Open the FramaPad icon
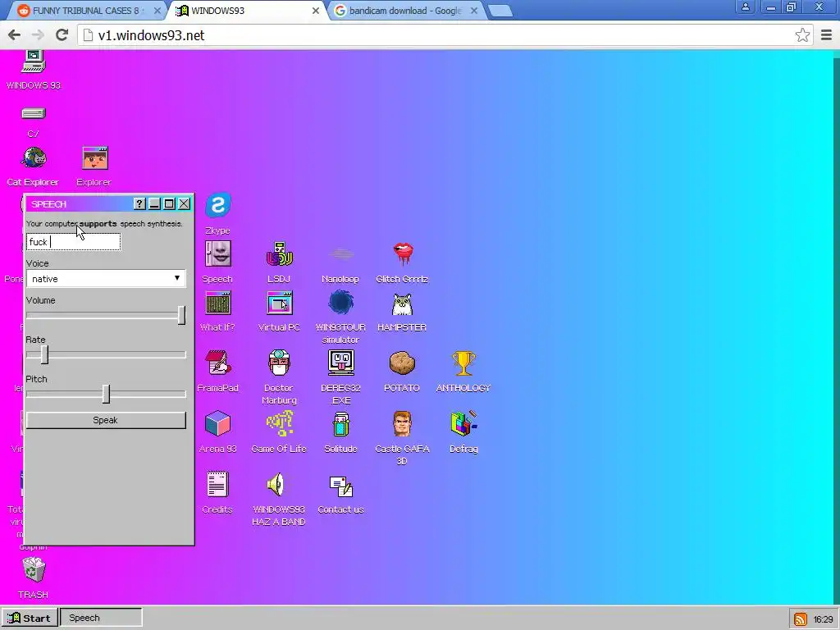Image resolution: width=840 pixels, height=630 pixels. coord(218,363)
